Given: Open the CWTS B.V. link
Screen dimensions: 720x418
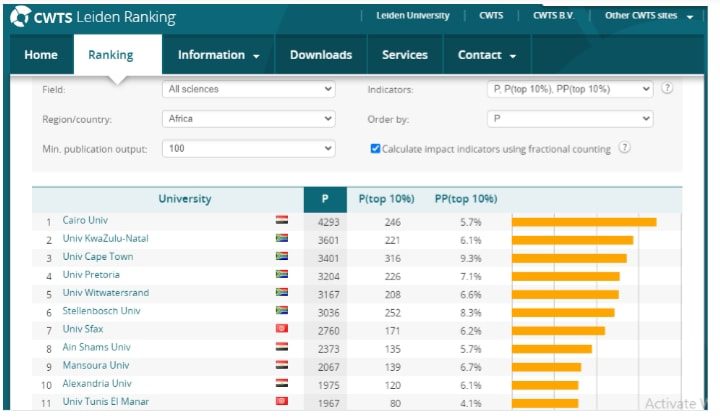Looking at the screenshot, I should click(553, 16).
